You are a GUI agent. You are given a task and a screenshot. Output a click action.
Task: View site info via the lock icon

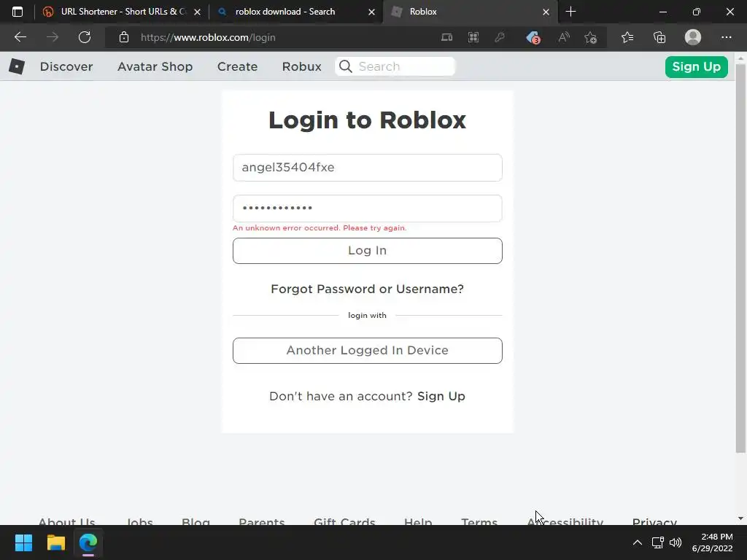tap(124, 37)
